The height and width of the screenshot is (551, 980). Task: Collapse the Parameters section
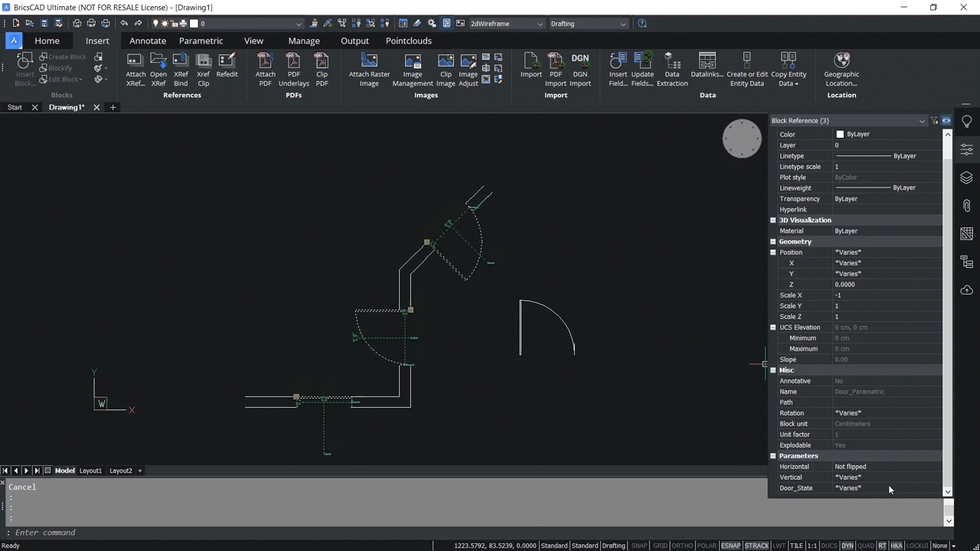click(773, 456)
